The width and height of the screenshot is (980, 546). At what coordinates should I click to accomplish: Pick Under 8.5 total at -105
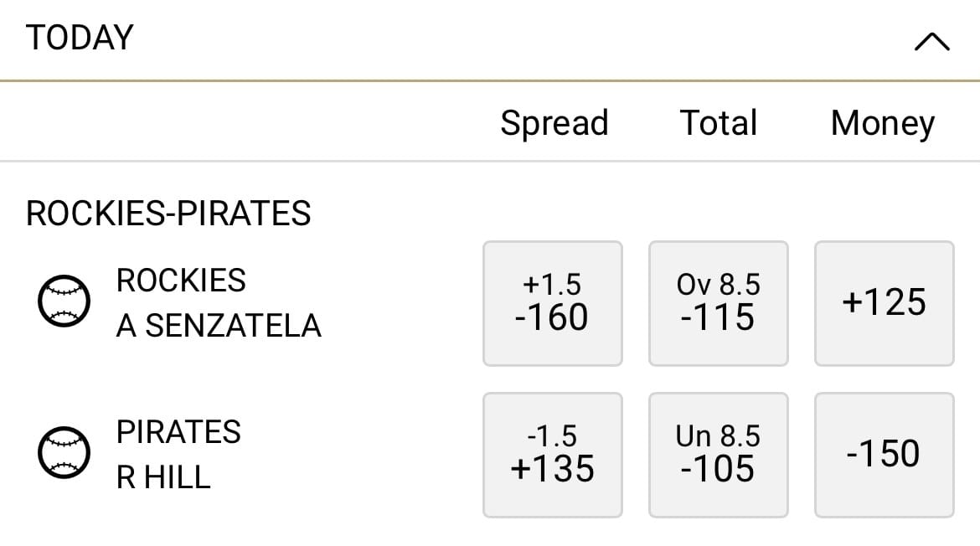[x=718, y=455]
